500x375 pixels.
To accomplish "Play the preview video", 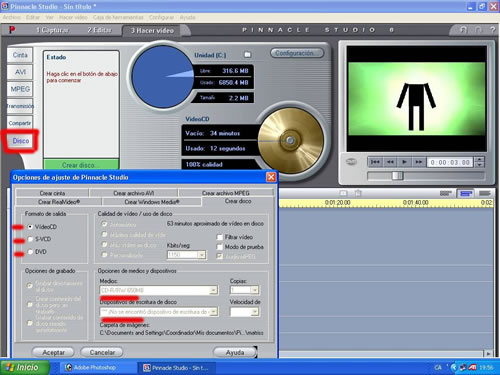I will pyautogui.click(x=404, y=162).
